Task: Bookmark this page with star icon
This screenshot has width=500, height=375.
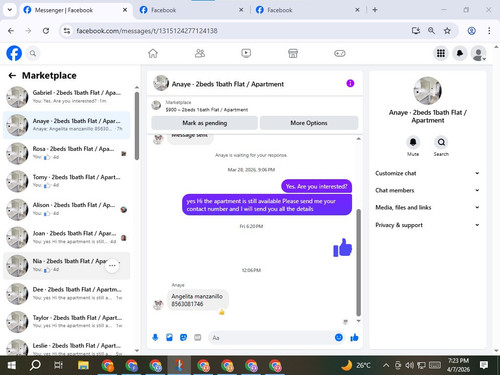Action: coord(447,31)
